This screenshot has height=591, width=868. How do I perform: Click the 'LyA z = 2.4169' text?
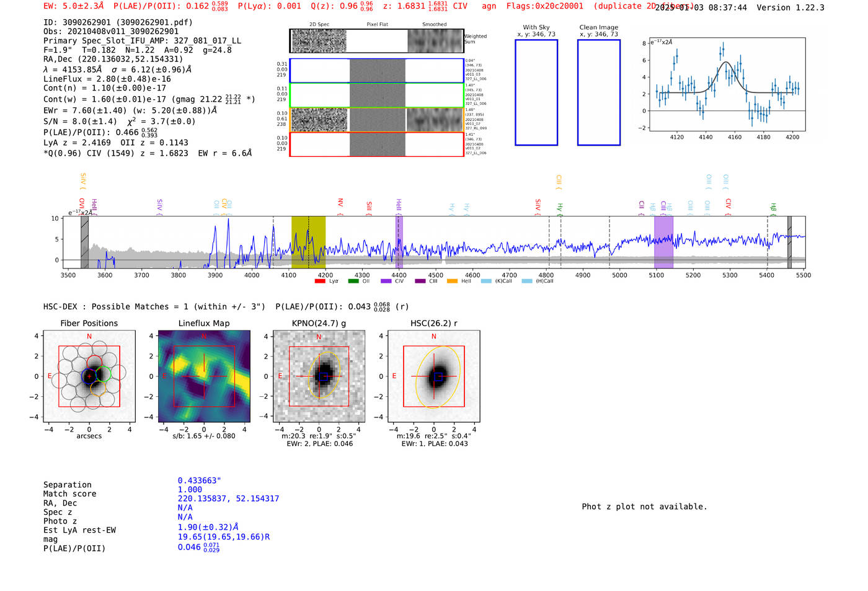[x=77, y=143]
